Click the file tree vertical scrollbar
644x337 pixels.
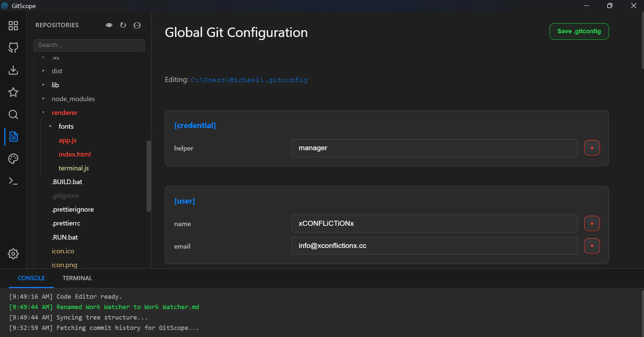click(149, 176)
